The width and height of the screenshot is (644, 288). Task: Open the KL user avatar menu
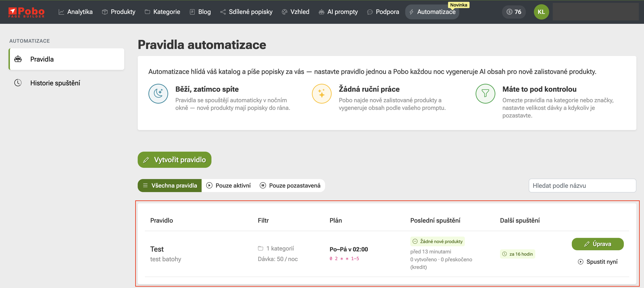pyautogui.click(x=541, y=12)
